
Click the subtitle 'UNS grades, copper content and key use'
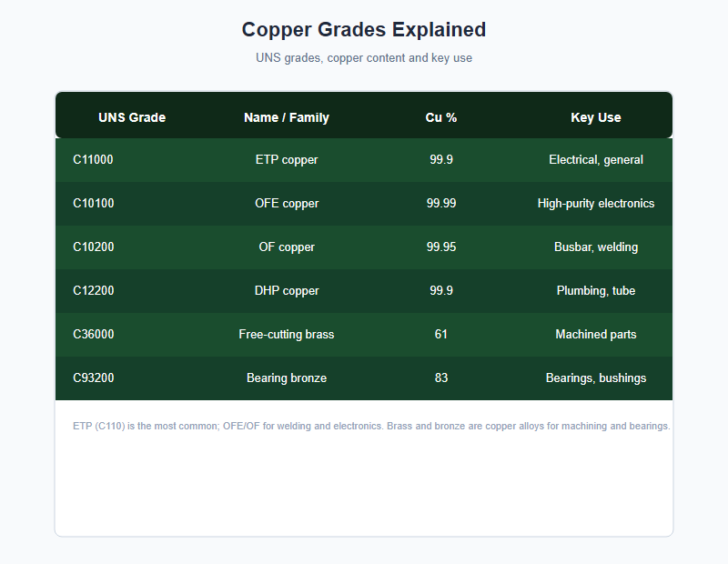click(363, 58)
